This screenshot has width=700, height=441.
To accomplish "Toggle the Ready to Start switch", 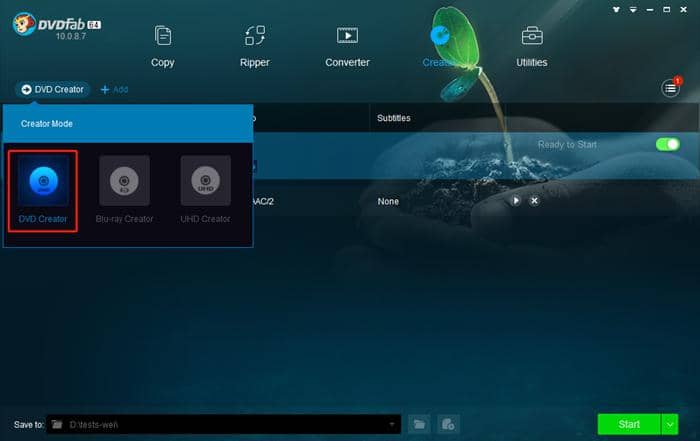I will (x=667, y=145).
